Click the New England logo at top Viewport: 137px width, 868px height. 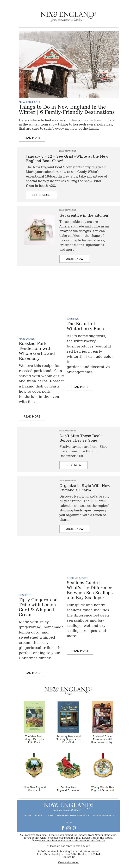(68, 16)
